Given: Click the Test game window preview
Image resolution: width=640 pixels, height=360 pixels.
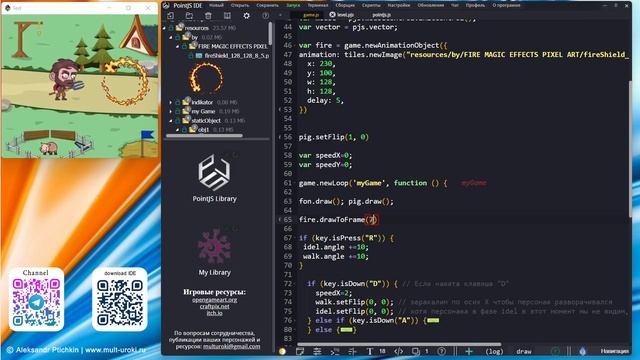Looking at the screenshot, I should [x=80, y=87].
